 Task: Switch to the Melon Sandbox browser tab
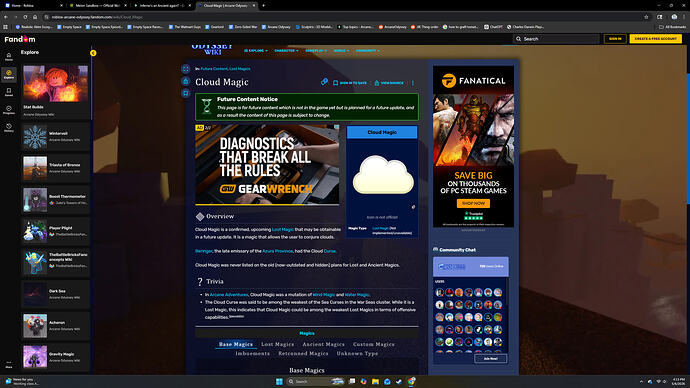98,5
